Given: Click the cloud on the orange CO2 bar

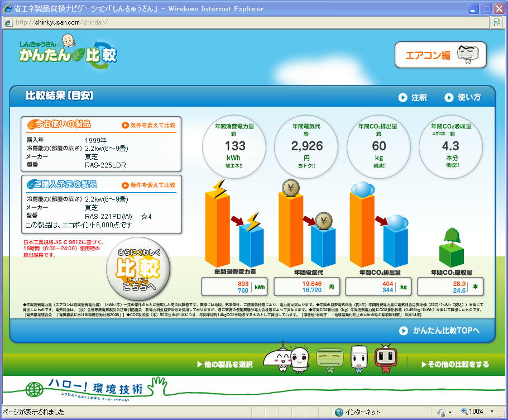Looking at the screenshot, I should pyautogui.click(x=363, y=189).
